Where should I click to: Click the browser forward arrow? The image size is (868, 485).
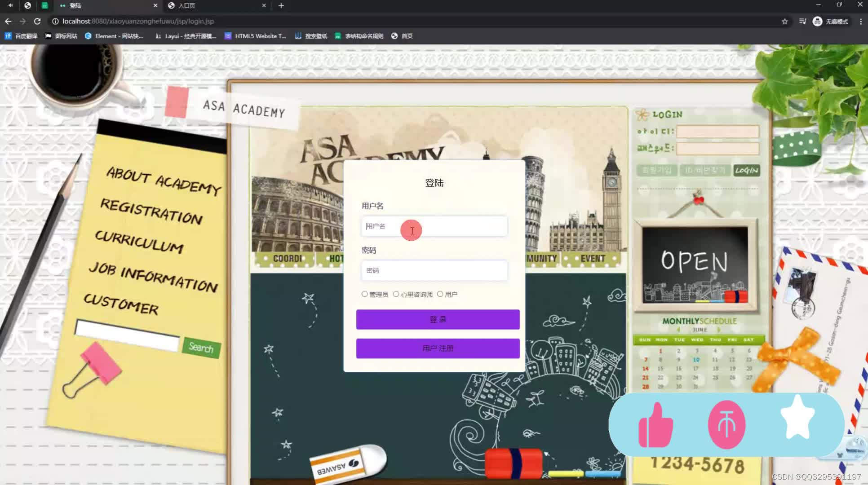click(22, 21)
